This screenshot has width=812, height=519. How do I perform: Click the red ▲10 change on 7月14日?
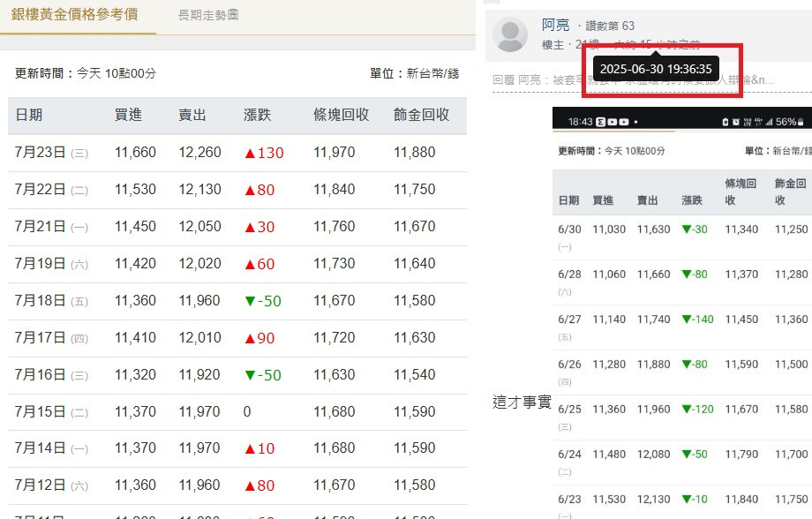[x=259, y=448]
